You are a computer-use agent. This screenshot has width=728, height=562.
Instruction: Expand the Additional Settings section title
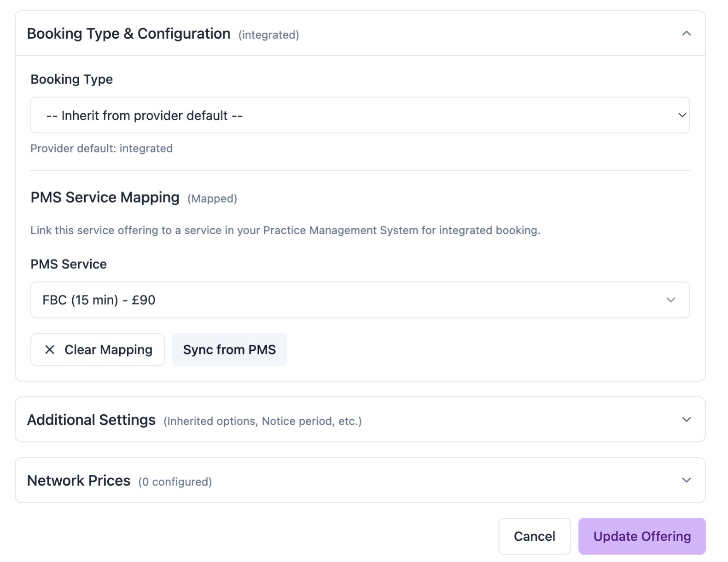click(x=91, y=420)
